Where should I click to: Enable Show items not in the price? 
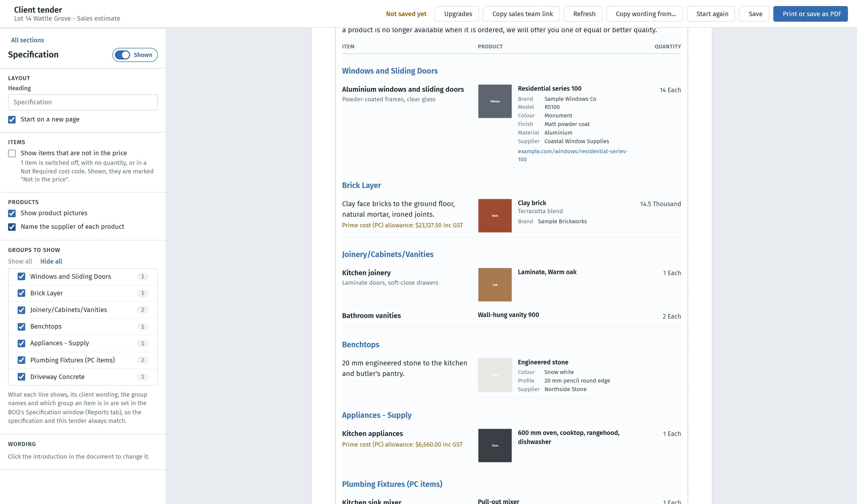click(x=12, y=153)
